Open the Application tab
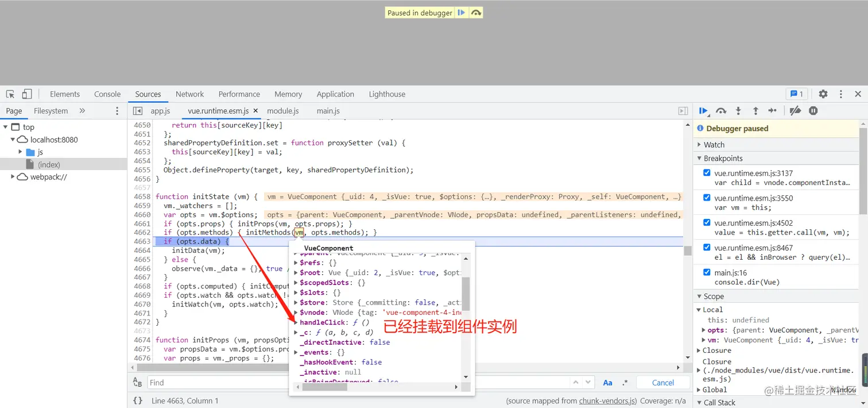Viewport: 868px width, 408px height. tap(335, 94)
